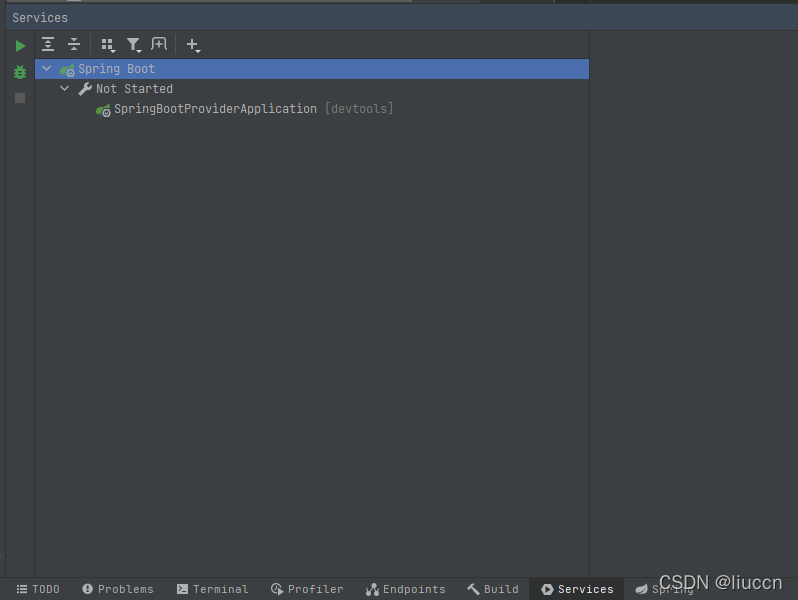Open the Add Service plus dropdown
Screen dimensions: 798x600
pyautogui.click(x=193, y=45)
